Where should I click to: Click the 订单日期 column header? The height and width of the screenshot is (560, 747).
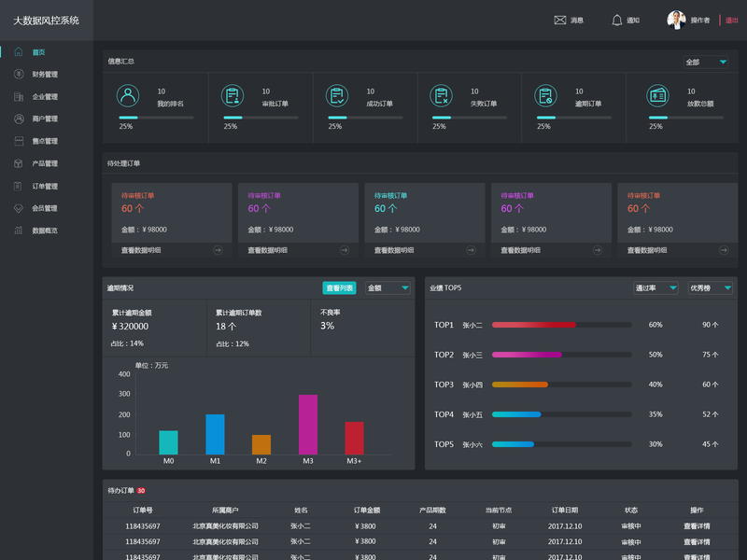click(565, 510)
